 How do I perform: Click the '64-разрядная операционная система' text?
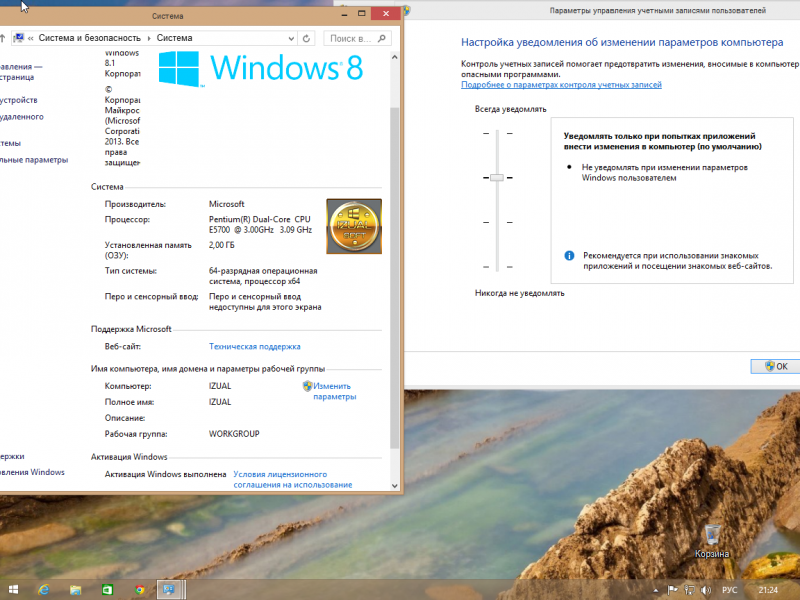pyautogui.click(x=263, y=276)
